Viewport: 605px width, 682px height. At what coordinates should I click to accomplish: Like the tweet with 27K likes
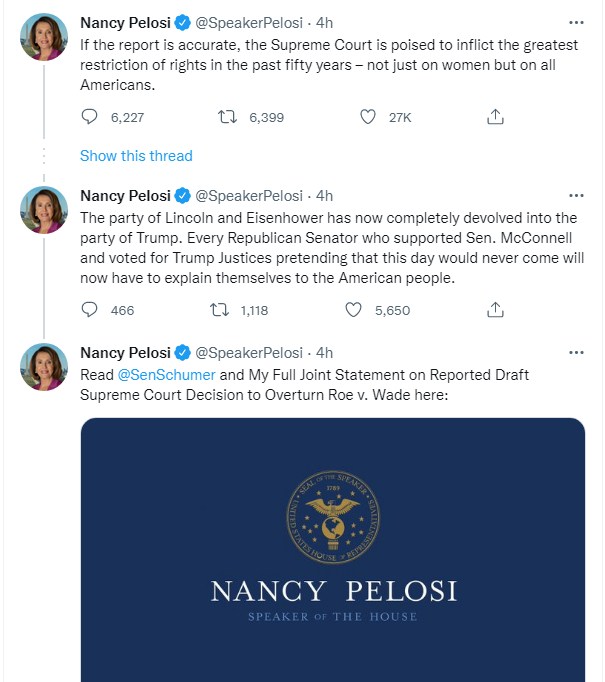click(x=368, y=117)
